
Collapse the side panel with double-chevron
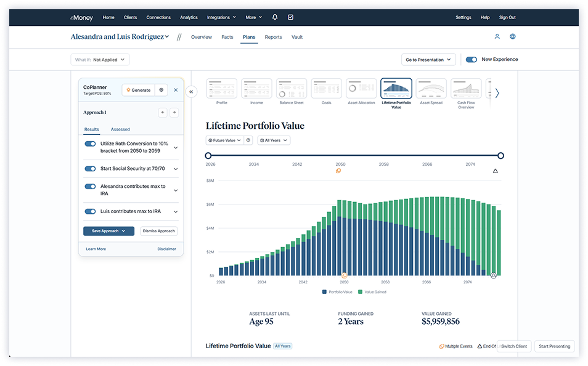191,92
